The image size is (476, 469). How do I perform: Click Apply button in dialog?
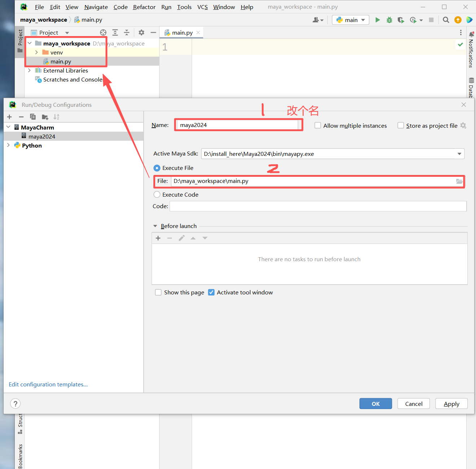[x=451, y=404]
